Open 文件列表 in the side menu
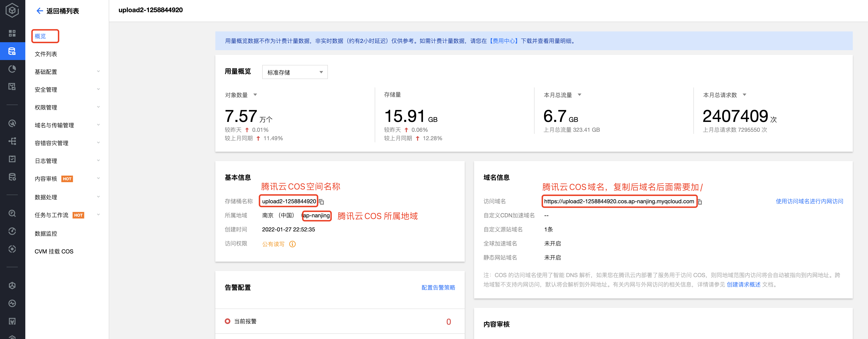868x339 pixels. coord(46,54)
